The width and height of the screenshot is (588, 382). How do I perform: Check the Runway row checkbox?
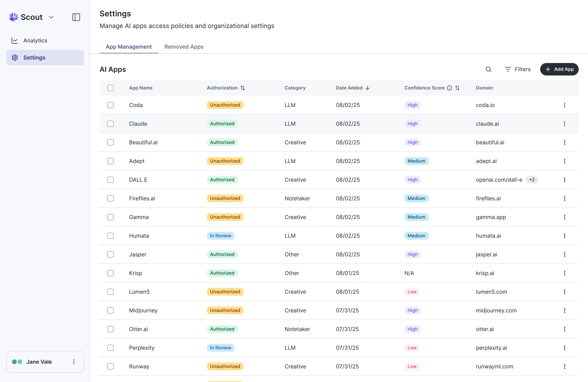[110, 366]
